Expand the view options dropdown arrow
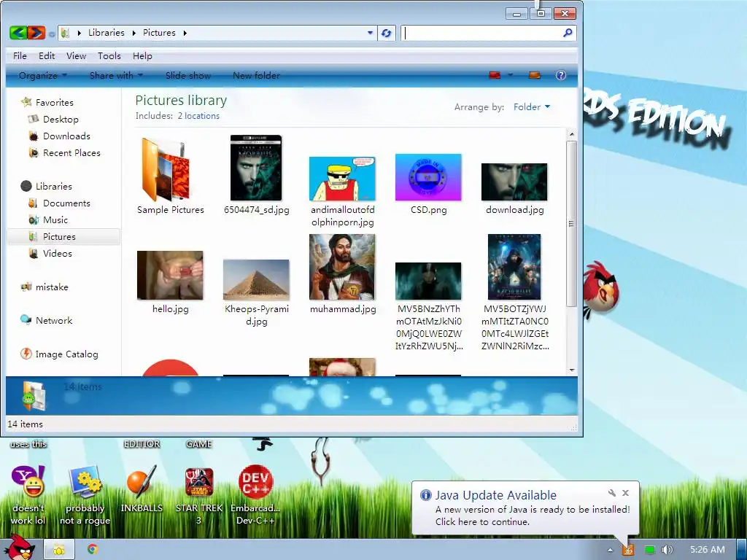The image size is (747, 560). pyautogui.click(x=510, y=75)
